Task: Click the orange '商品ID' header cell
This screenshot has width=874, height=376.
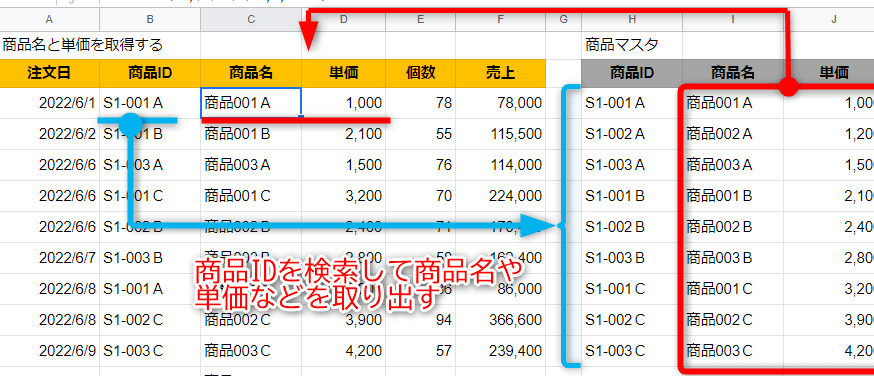Action: (150, 72)
